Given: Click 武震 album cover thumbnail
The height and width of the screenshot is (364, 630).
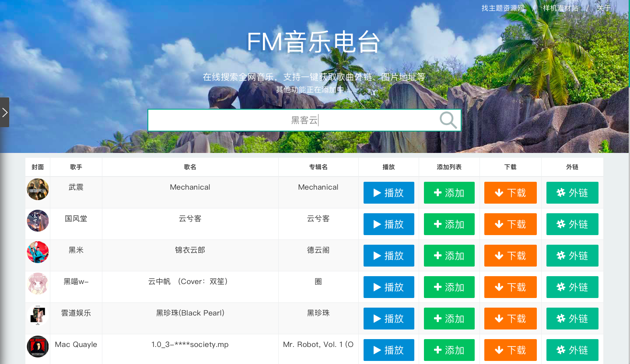Looking at the screenshot, I should 38,189.
